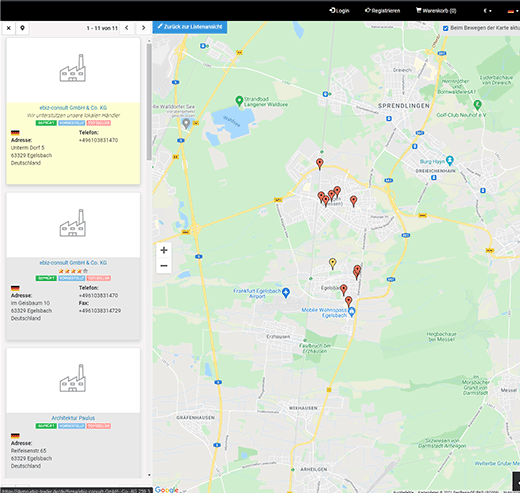This screenshot has width=520, height=493.
Task: Click the list scrollbar up arrow
Action: (x=149, y=41)
